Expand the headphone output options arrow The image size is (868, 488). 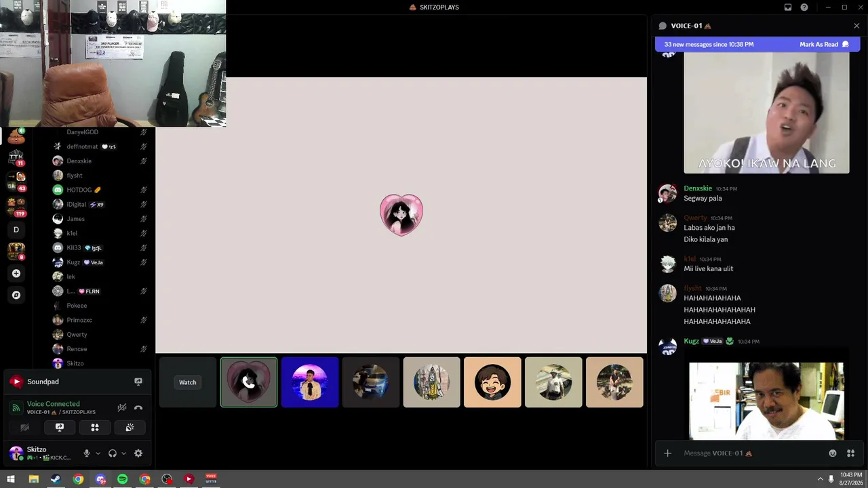point(123,453)
